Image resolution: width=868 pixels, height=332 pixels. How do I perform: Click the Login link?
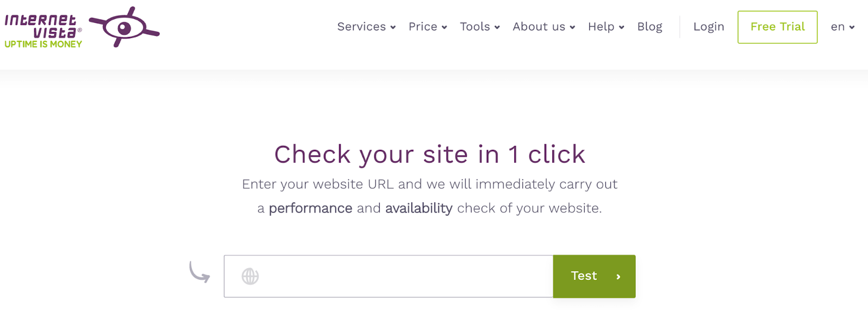click(x=708, y=26)
